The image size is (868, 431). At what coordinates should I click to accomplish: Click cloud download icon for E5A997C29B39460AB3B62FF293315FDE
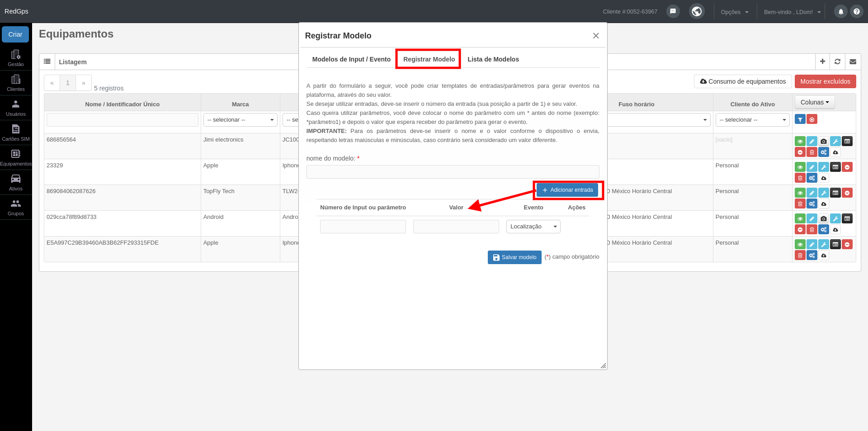(x=824, y=256)
